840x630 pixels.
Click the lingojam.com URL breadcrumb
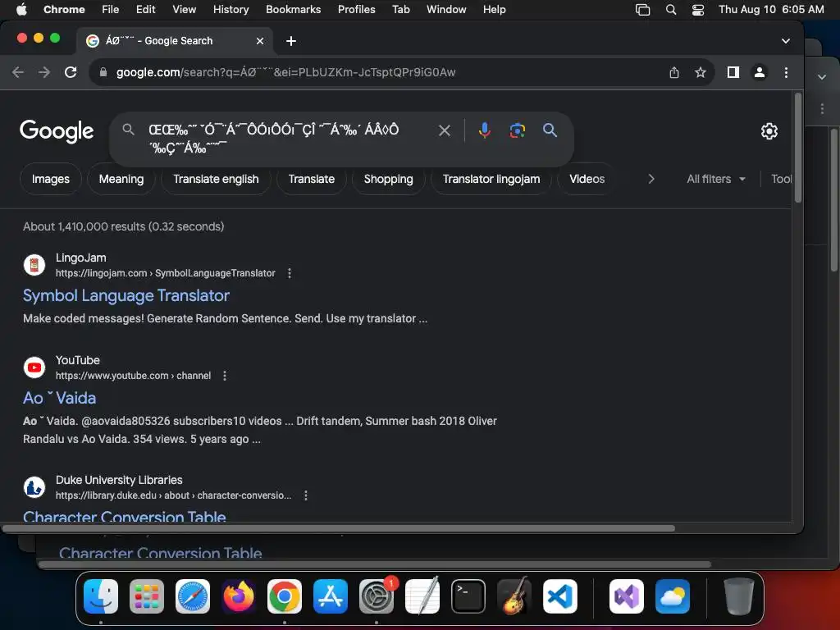(166, 273)
